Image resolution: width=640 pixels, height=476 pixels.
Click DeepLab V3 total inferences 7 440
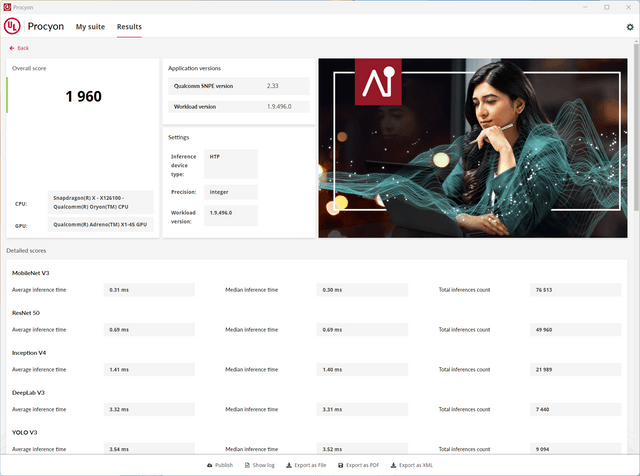coord(576,409)
